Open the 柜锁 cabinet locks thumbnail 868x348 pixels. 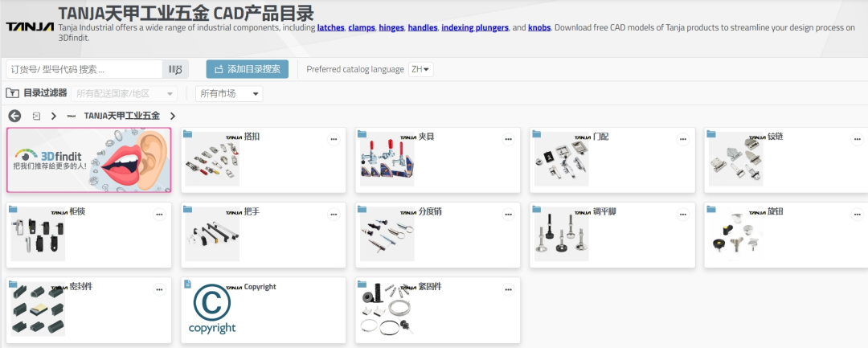click(x=38, y=234)
